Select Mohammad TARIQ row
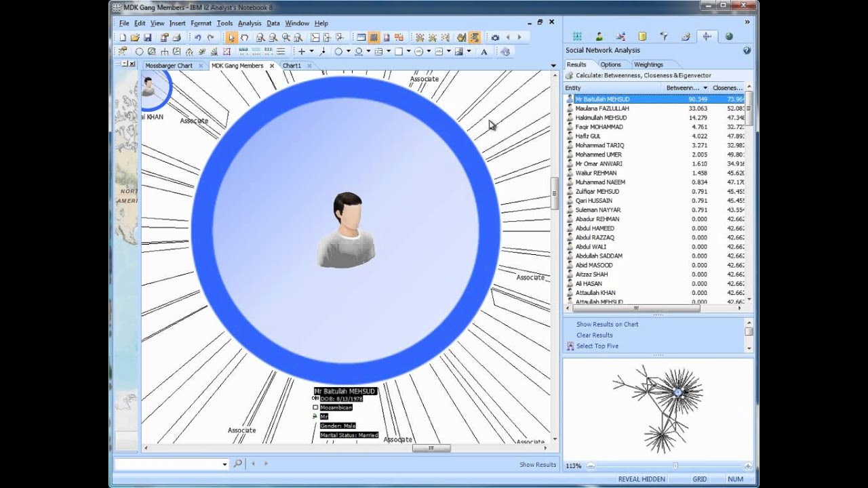The height and width of the screenshot is (488, 868). coord(656,145)
